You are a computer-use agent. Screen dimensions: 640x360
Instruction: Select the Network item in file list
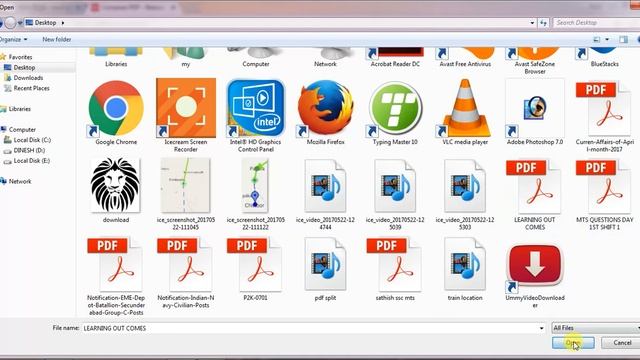click(325, 58)
